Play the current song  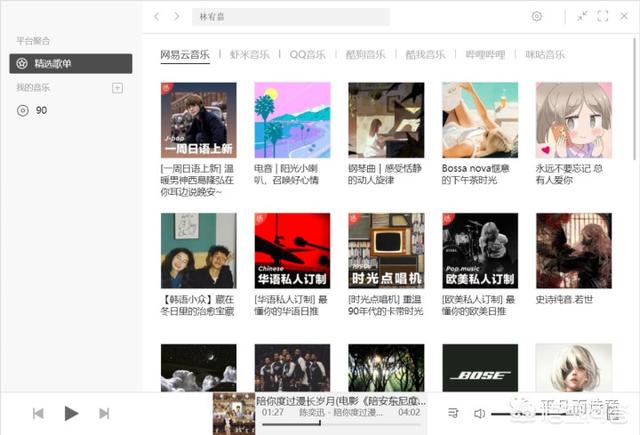[x=71, y=413]
